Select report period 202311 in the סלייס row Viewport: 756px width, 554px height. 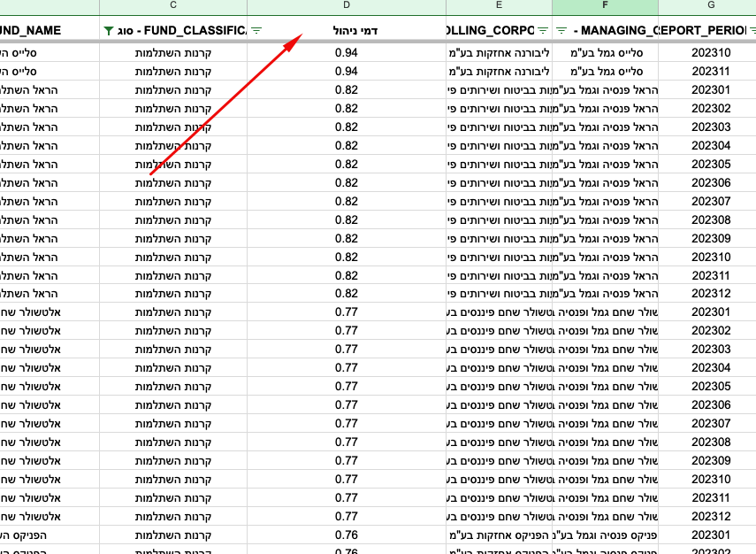pyautogui.click(x=707, y=72)
